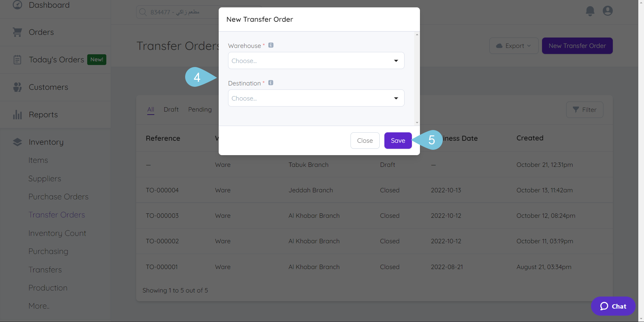Click the info icon beside Destination
The height and width of the screenshot is (322, 644).
tap(271, 82)
